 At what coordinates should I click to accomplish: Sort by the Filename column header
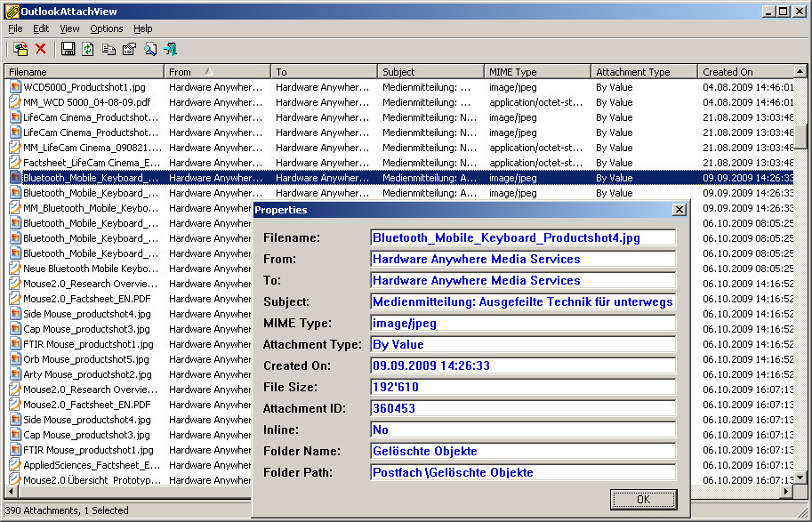[84, 71]
